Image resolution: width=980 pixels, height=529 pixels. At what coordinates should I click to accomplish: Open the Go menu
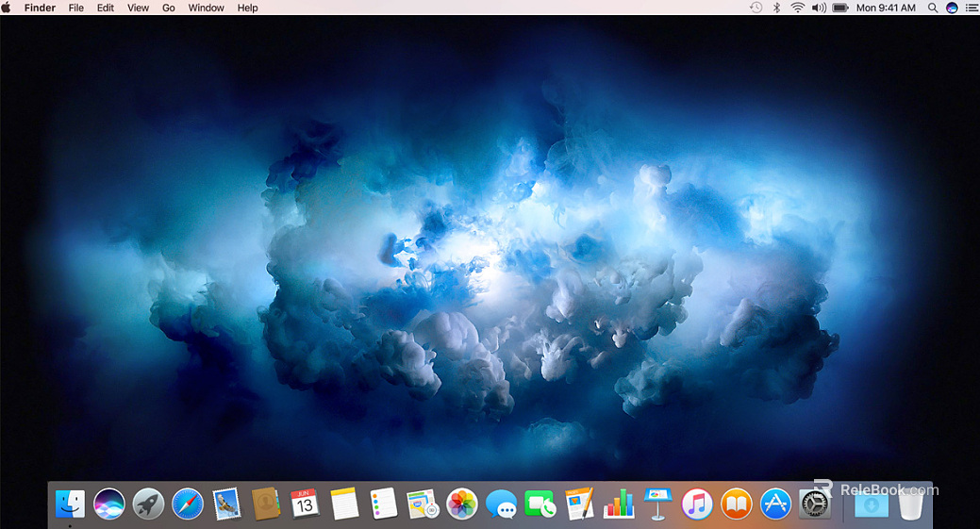169,8
